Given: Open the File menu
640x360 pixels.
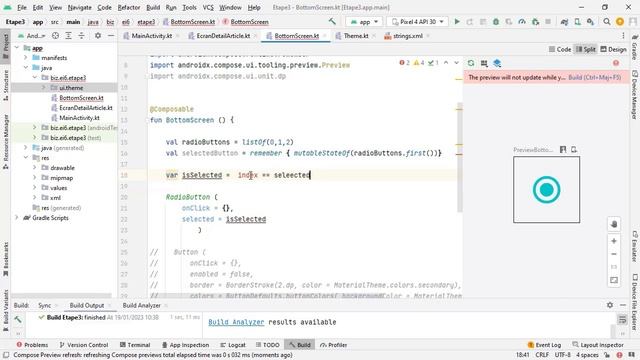Looking at the screenshot, I should pos(22,7).
